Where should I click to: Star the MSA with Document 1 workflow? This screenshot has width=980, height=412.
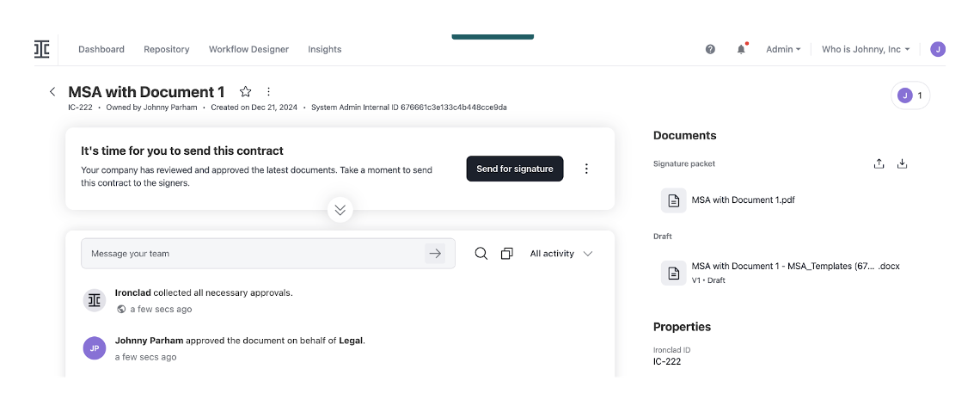pos(246,92)
